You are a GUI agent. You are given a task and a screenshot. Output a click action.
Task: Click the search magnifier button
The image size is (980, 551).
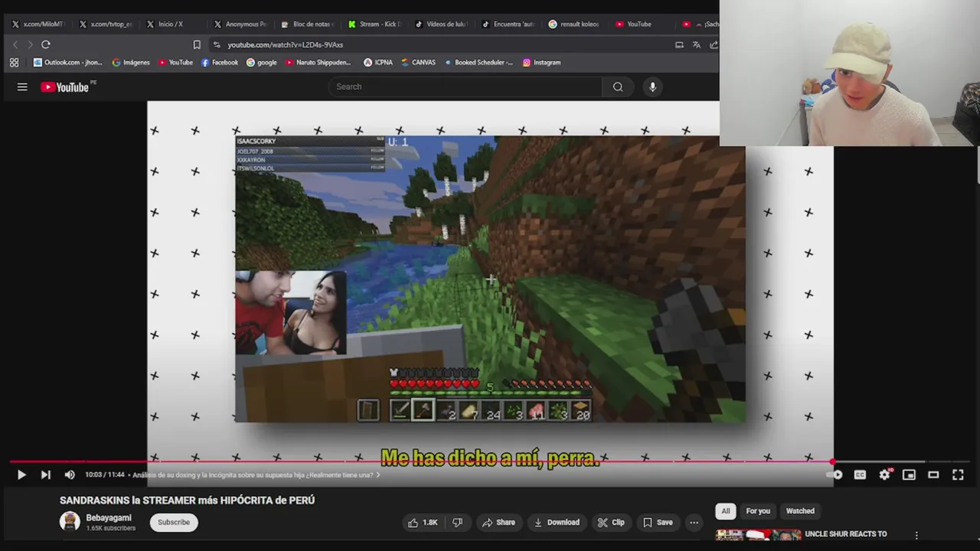618,86
